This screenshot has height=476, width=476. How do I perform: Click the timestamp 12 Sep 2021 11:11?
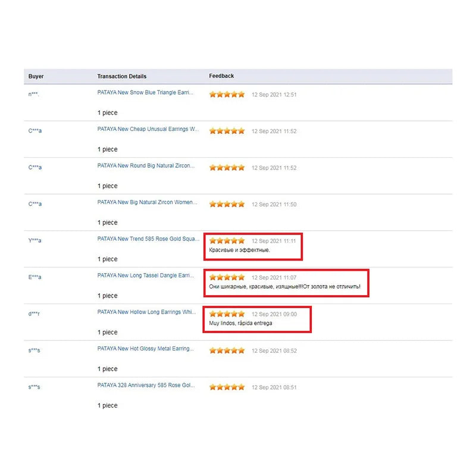[274, 241]
